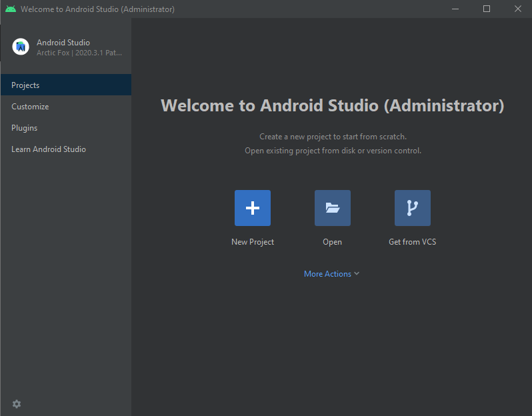Minimize the Android Studio window
The image size is (532, 416).
coord(455,9)
